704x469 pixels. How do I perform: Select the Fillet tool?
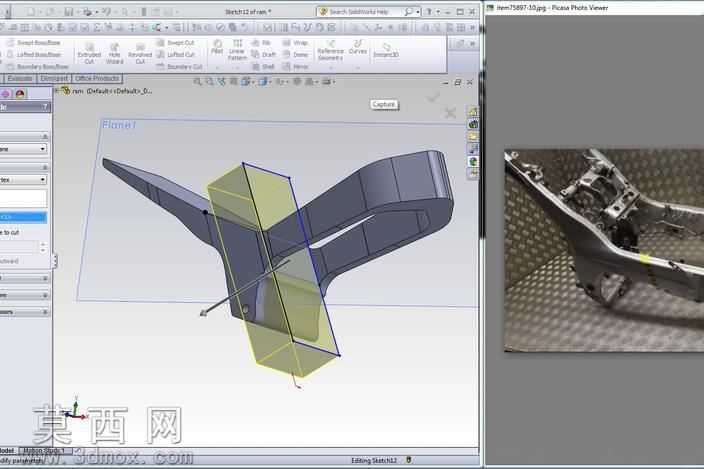(217, 47)
